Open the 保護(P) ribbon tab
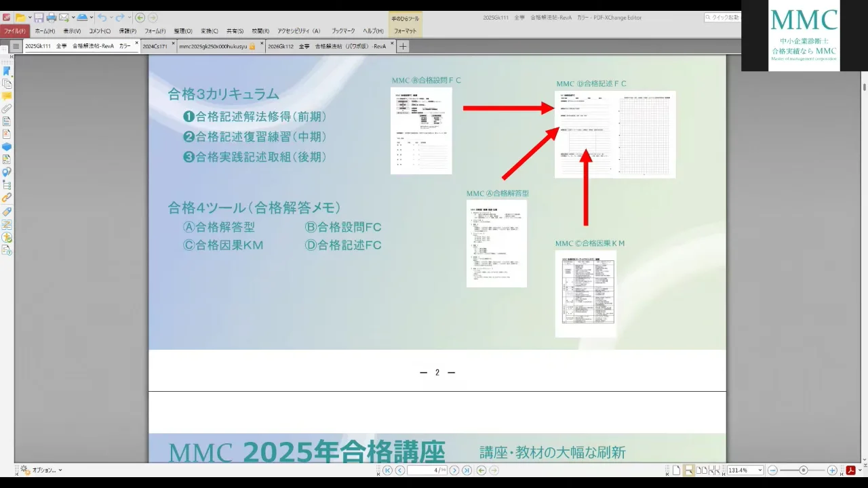868x488 pixels. tap(127, 30)
